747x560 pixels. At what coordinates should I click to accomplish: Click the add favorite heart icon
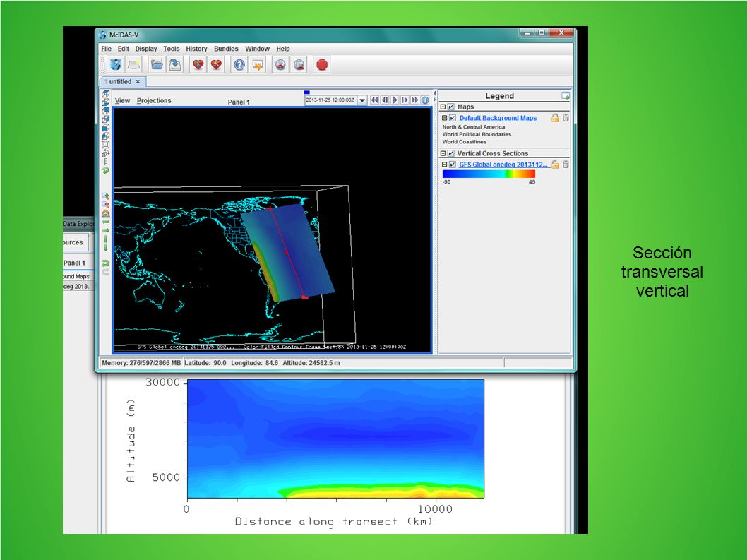[198, 65]
